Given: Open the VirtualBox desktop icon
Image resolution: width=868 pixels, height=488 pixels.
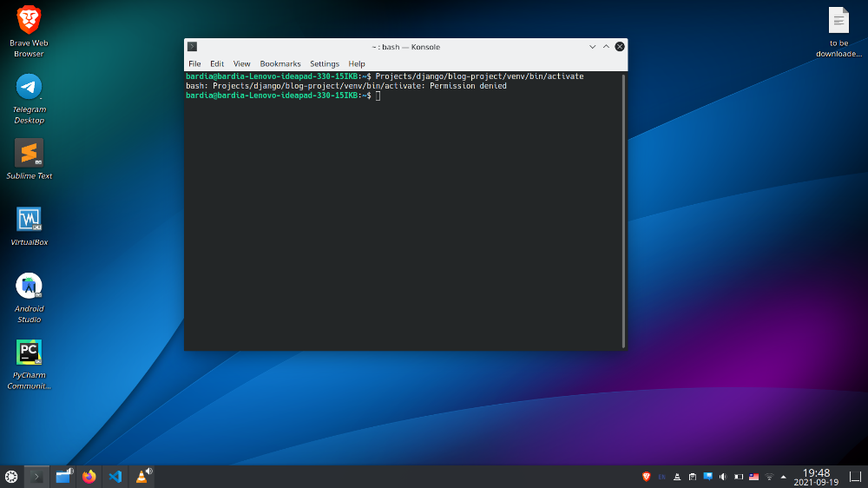Looking at the screenshot, I should (29, 220).
